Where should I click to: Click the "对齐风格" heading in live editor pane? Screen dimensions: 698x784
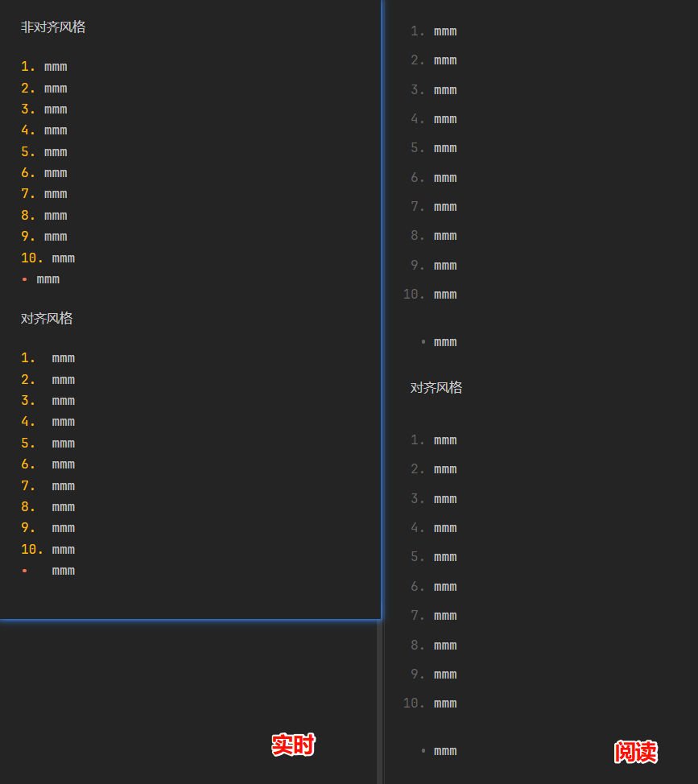[x=47, y=319]
